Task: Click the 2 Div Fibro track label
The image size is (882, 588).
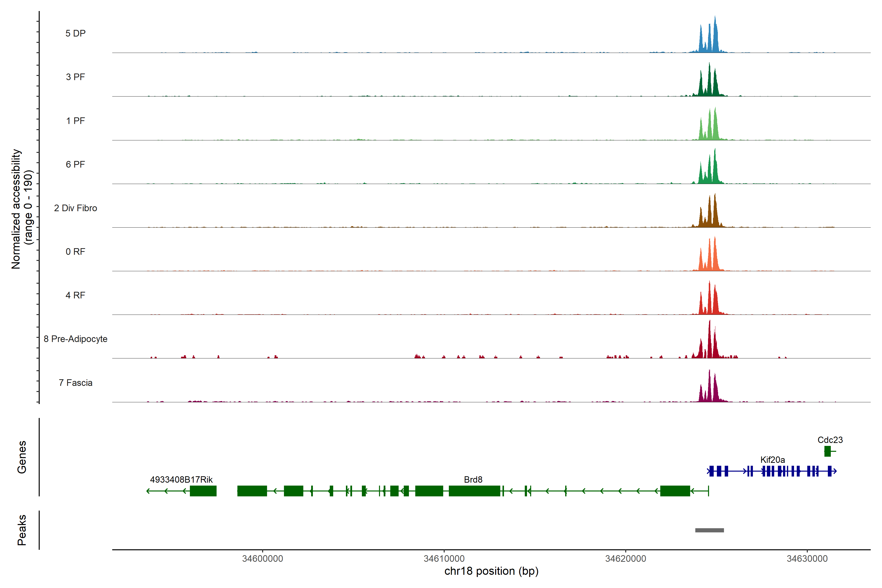Action: coord(75,208)
